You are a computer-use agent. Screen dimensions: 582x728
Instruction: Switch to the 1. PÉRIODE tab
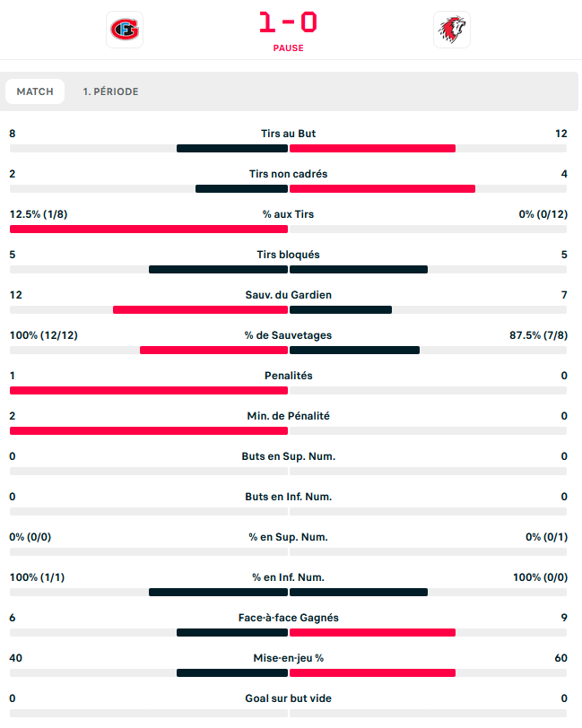tap(110, 91)
